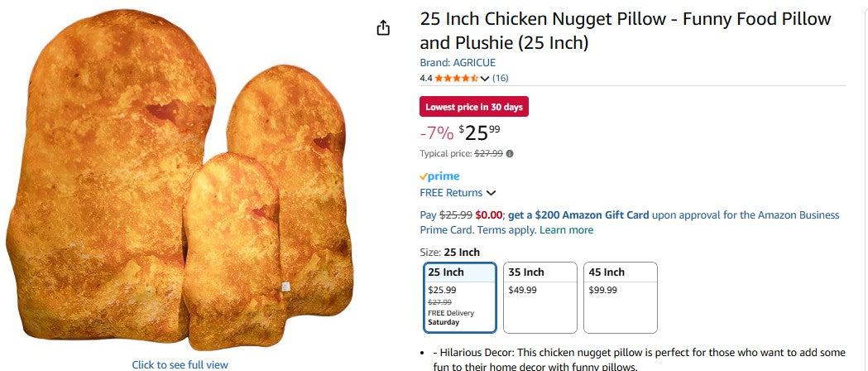Viewport: 868px width, 371px height.
Task: Click the Prime logo badge
Action: [439, 176]
